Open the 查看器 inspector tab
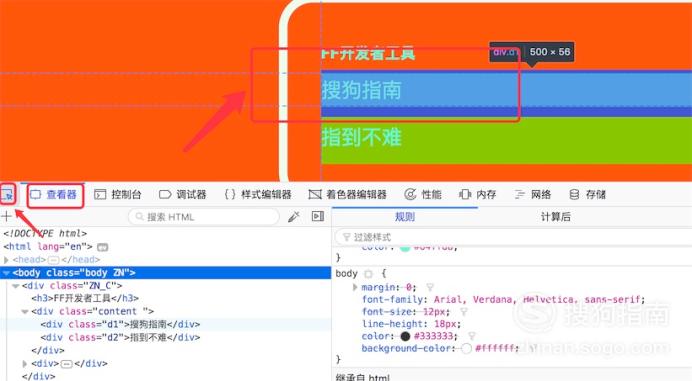 (x=54, y=195)
